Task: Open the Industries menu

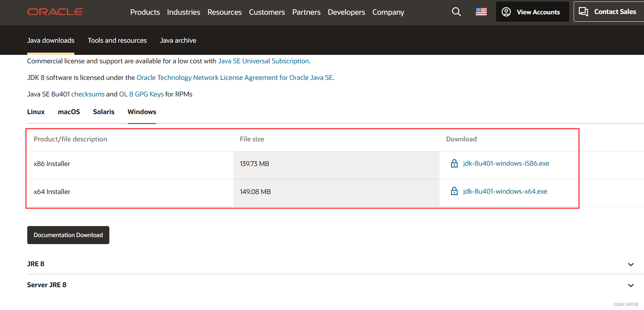Action: coord(183,12)
